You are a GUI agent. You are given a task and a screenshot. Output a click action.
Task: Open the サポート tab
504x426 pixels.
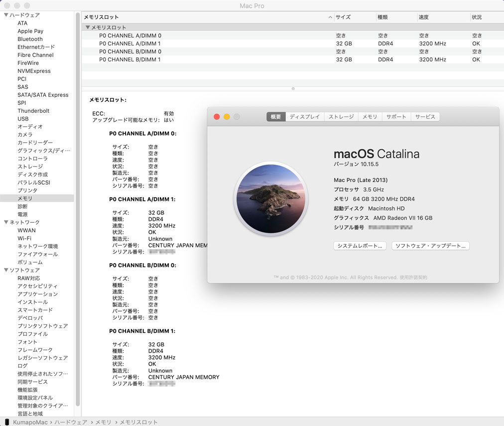[396, 117]
